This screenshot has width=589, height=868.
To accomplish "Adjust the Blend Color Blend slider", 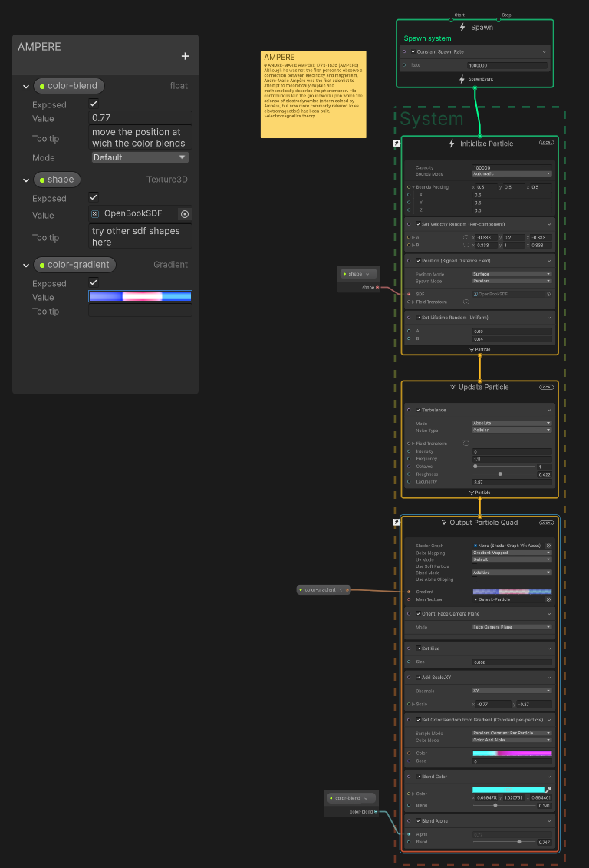I will point(504,805).
